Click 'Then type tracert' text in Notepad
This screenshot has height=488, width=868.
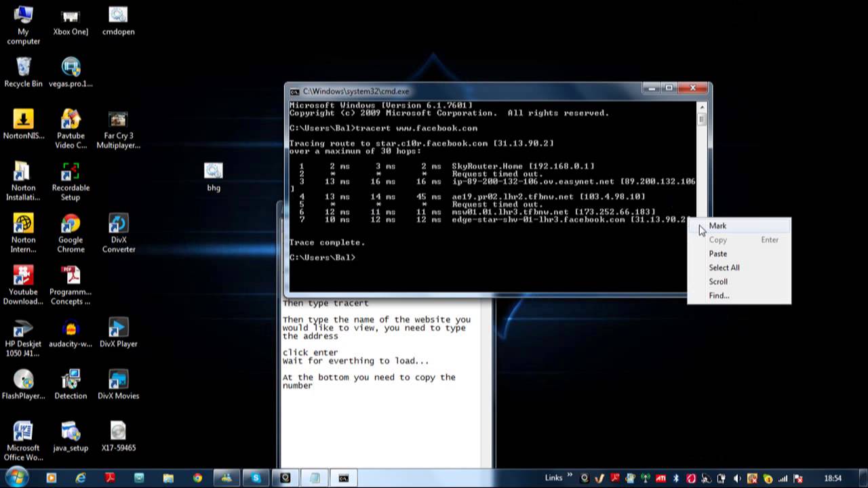(x=325, y=304)
